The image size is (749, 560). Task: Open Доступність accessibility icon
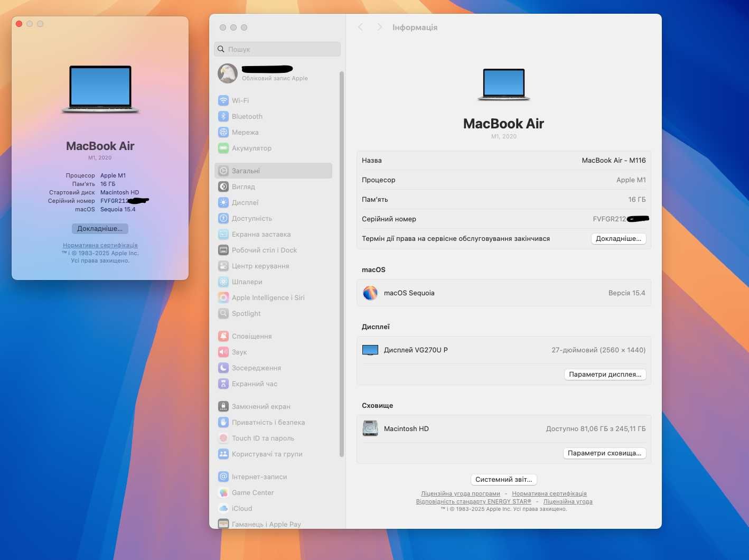coord(223,218)
